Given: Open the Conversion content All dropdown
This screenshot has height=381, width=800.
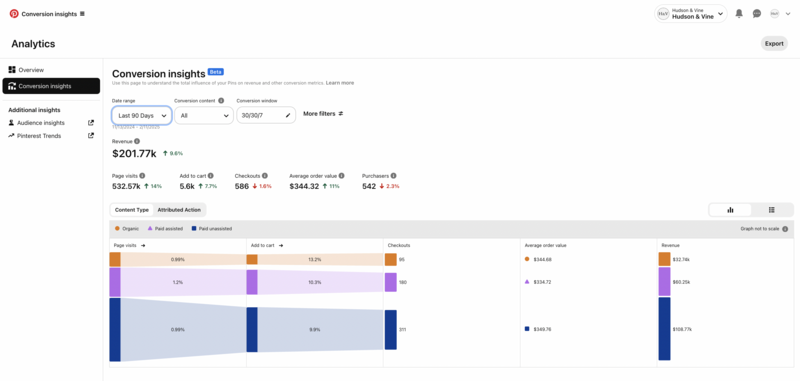Looking at the screenshot, I should (204, 116).
